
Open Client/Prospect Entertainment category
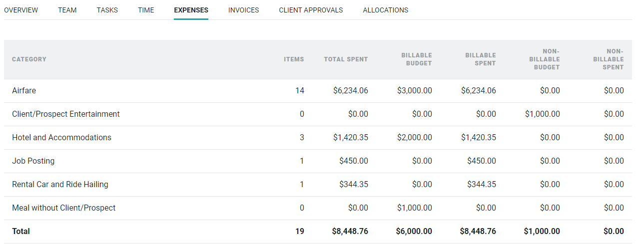point(318,114)
